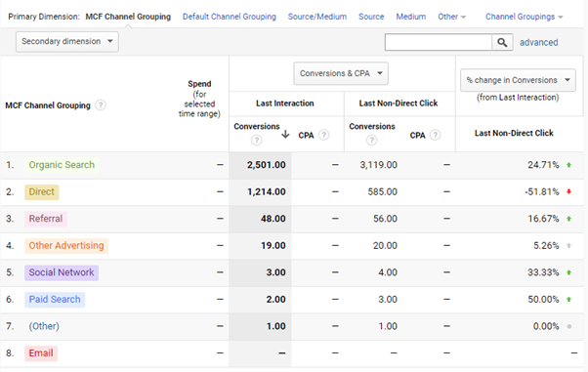Viewport: 588px width, 372px height.
Task: Click green up arrow in Referral row
Action: pos(568,219)
